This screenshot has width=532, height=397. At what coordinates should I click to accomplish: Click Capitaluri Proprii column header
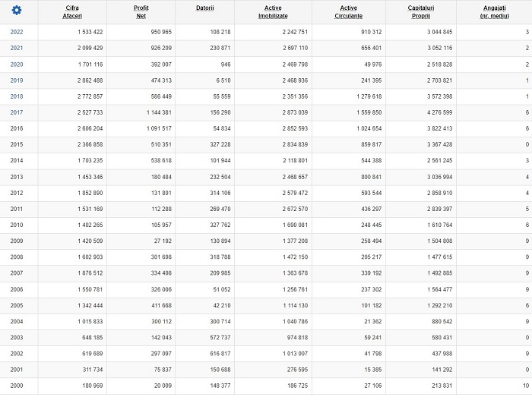pos(421,12)
